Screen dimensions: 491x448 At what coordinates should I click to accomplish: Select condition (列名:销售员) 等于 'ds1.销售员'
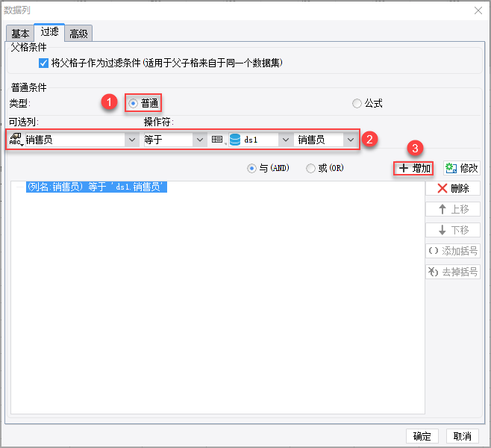pyautogui.click(x=96, y=187)
